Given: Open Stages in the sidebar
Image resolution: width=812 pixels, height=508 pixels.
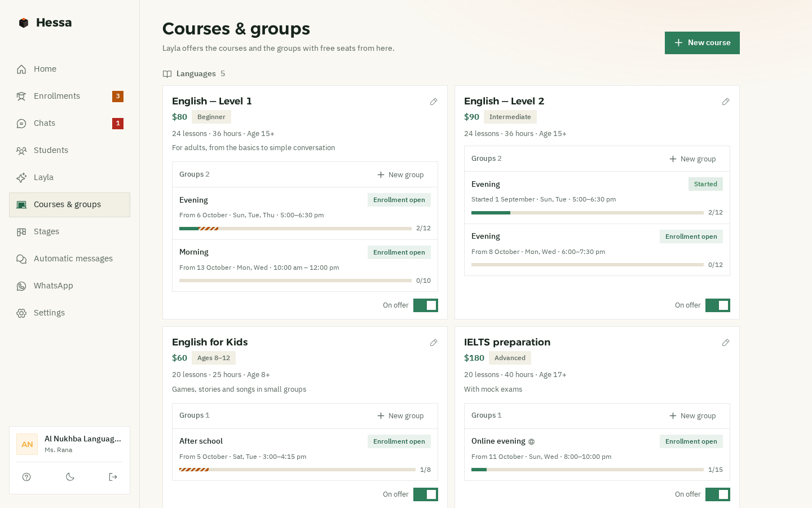Looking at the screenshot, I should [x=69, y=231].
